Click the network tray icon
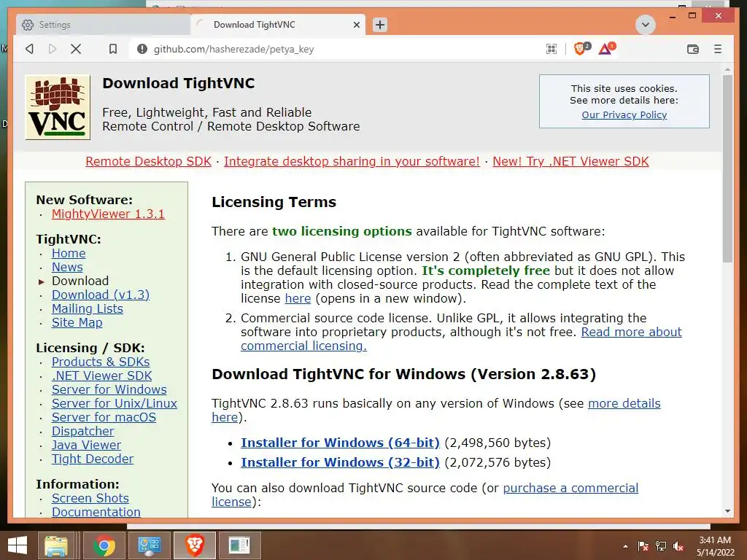Image resolution: width=747 pixels, height=560 pixels. (x=661, y=546)
